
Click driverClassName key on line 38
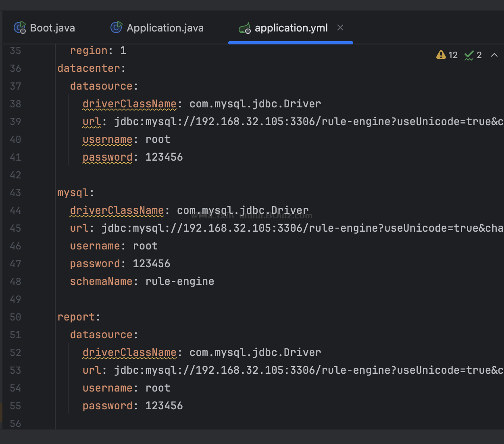pos(129,104)
